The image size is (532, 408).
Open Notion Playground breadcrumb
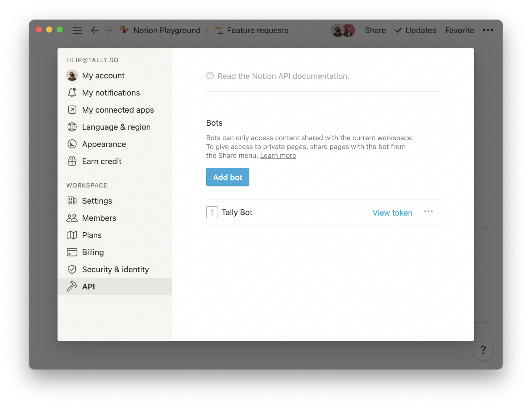(167, 30)
